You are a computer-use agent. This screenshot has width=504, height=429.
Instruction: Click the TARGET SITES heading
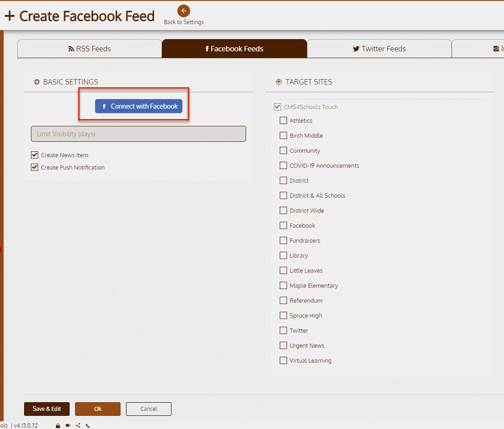309,82
